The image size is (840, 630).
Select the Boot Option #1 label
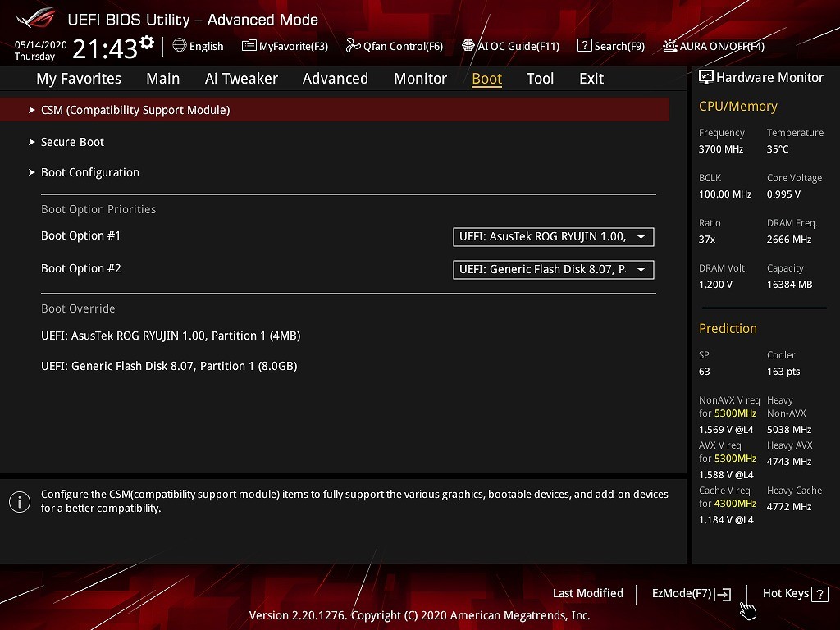click(81, 235)
